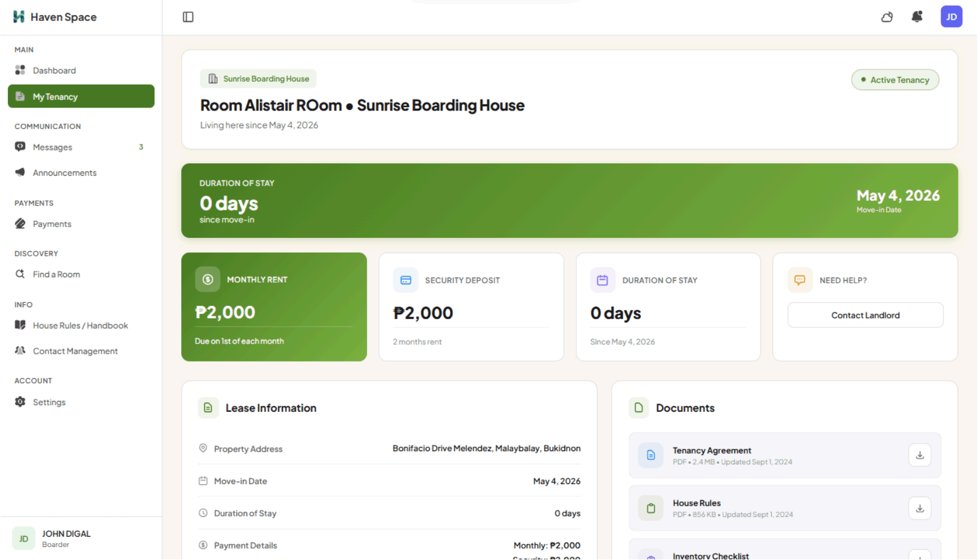Click the Room Alistair ROom heading

(362, 106)
